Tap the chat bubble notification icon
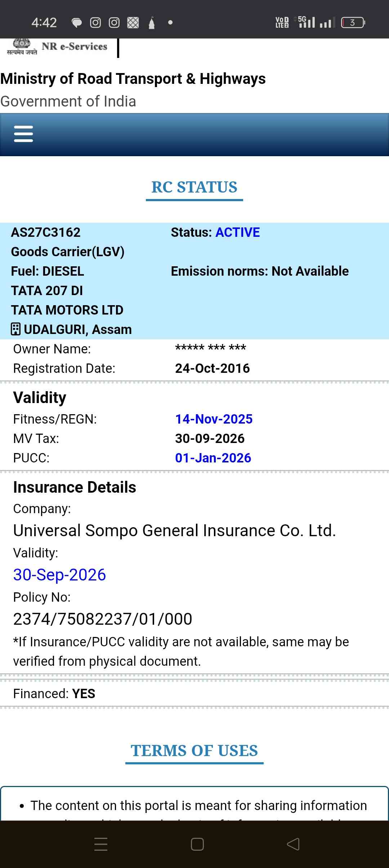 click(x=76, y=23)
